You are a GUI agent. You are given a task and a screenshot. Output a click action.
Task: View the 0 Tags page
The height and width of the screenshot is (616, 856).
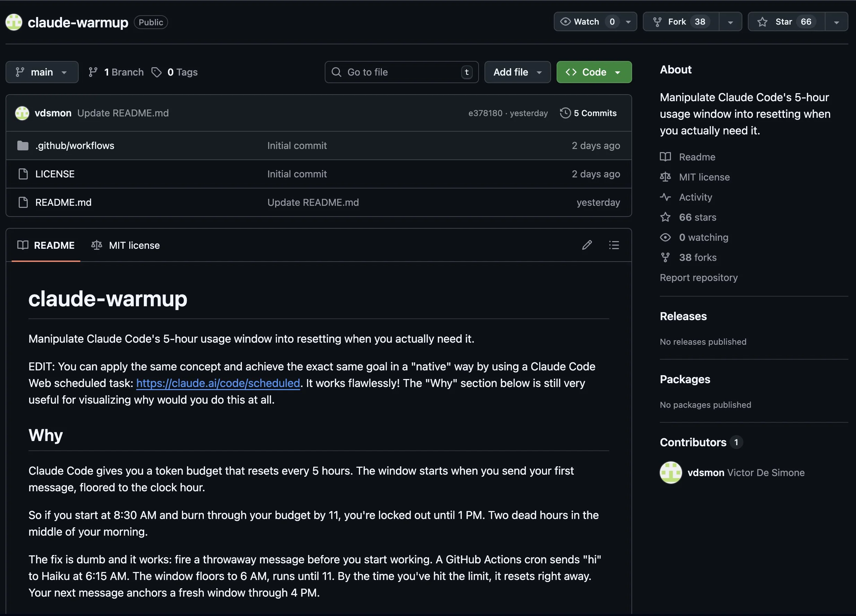(174, 72)
